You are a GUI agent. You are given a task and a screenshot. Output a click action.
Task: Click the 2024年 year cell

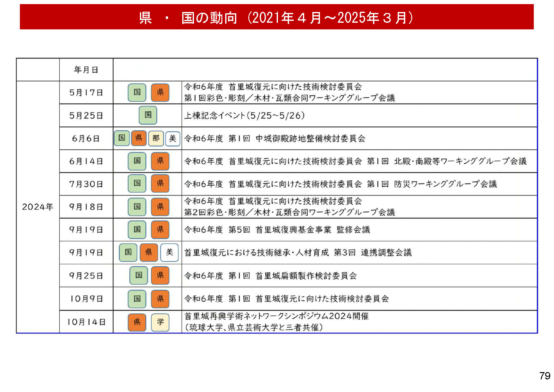[x=38, y=207]
